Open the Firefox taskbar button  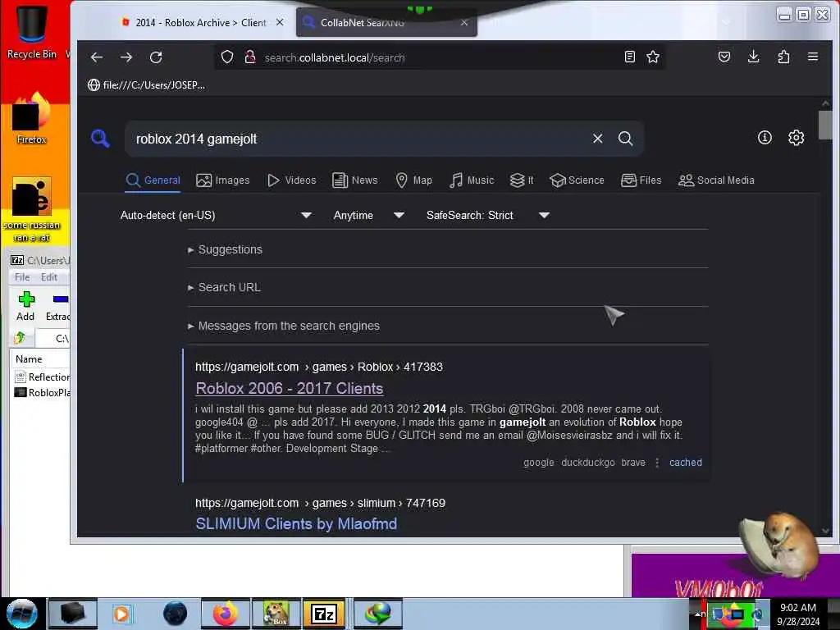click(x=225, y=614)
